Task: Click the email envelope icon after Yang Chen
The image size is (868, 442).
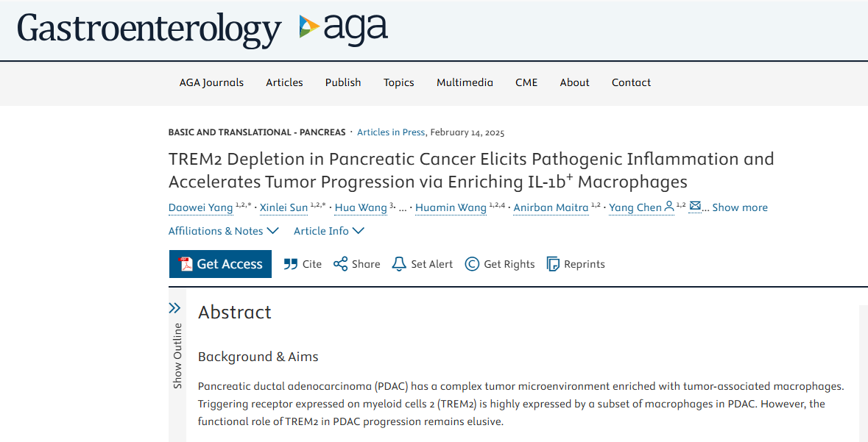Action: point(695,207)
